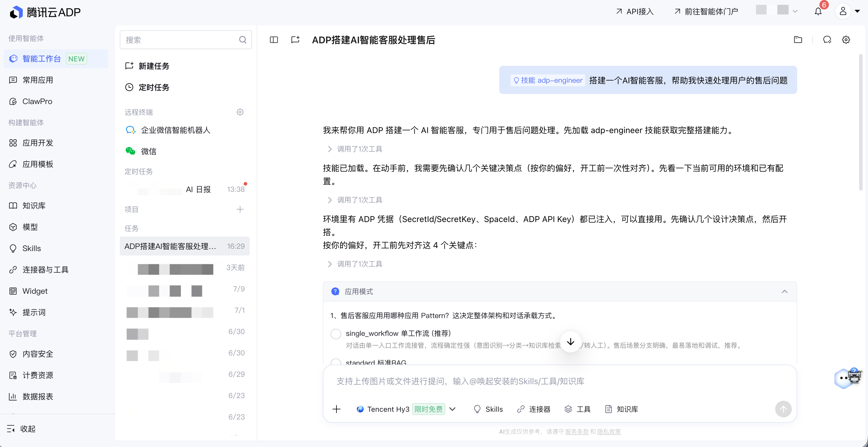This screenshot has height=447, width=868.
Task: Click 定时任务 button
Action: tap(147, 87)
